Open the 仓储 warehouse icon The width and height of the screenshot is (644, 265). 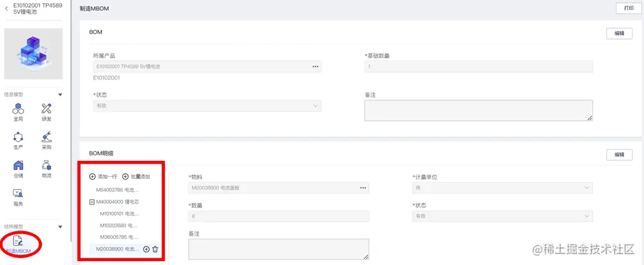pyautogui.click(x=18, y=169)
